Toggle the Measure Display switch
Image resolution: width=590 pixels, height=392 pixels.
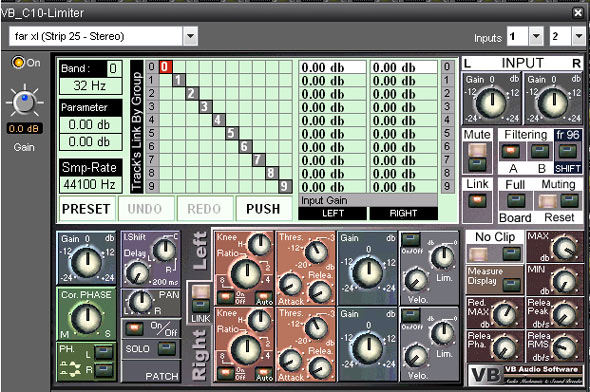512,284
